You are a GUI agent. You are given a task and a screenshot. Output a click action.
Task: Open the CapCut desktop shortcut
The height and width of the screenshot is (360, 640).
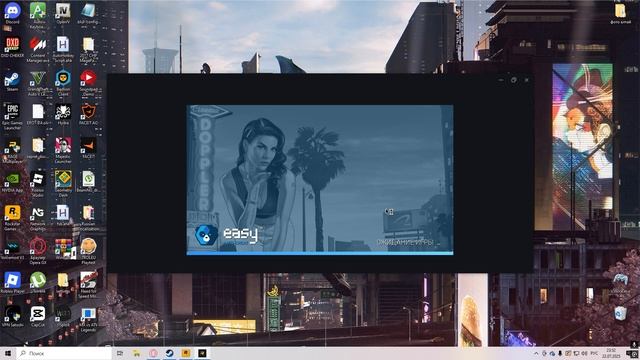[38, 317]
